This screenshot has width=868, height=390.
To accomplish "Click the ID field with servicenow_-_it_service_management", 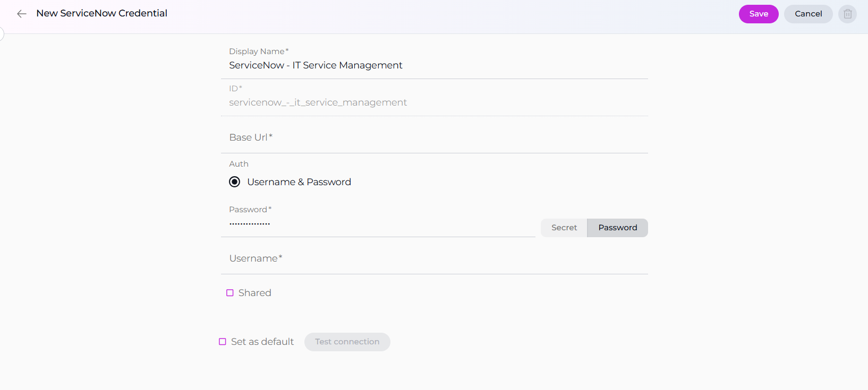I will point(433,102).
